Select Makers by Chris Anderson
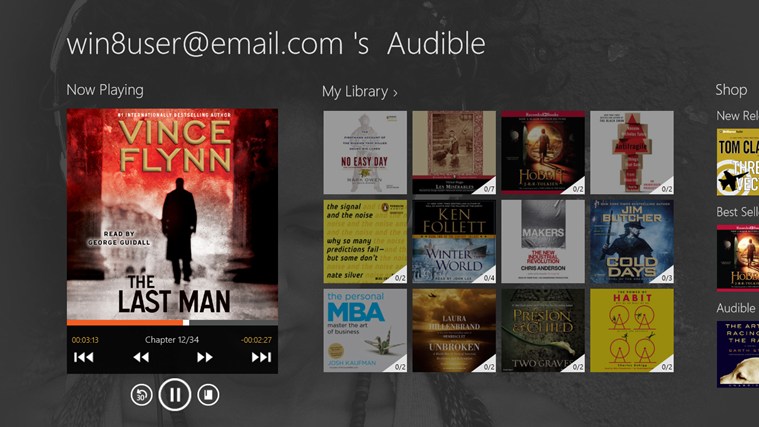This screenshot has width=759, height=427. (x=543, y=241)
